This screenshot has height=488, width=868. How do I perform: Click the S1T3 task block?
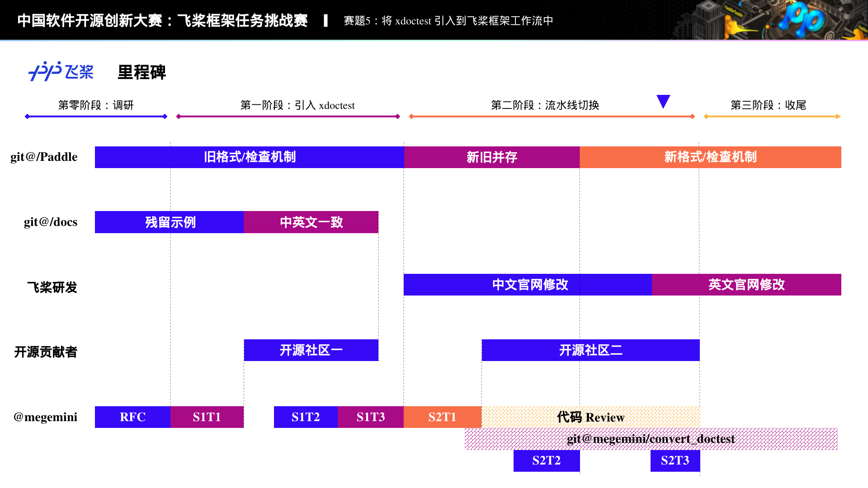[370, 417]
